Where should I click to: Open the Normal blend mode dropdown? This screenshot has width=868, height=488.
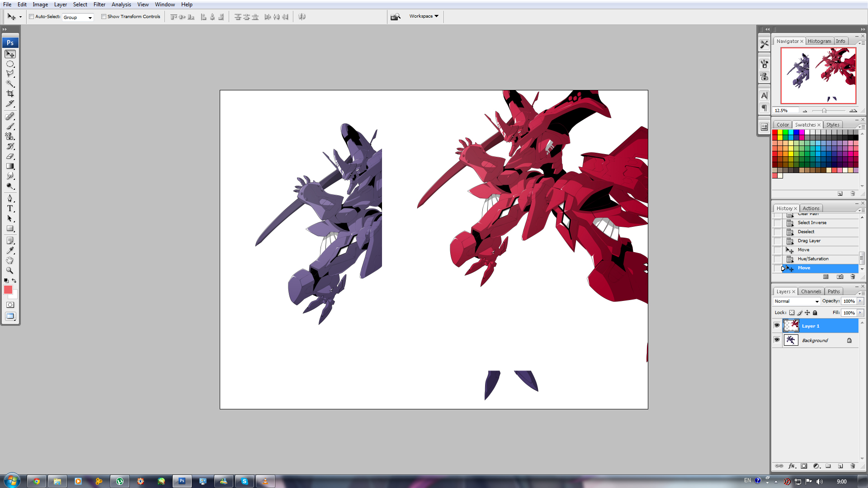click(797, 301)
